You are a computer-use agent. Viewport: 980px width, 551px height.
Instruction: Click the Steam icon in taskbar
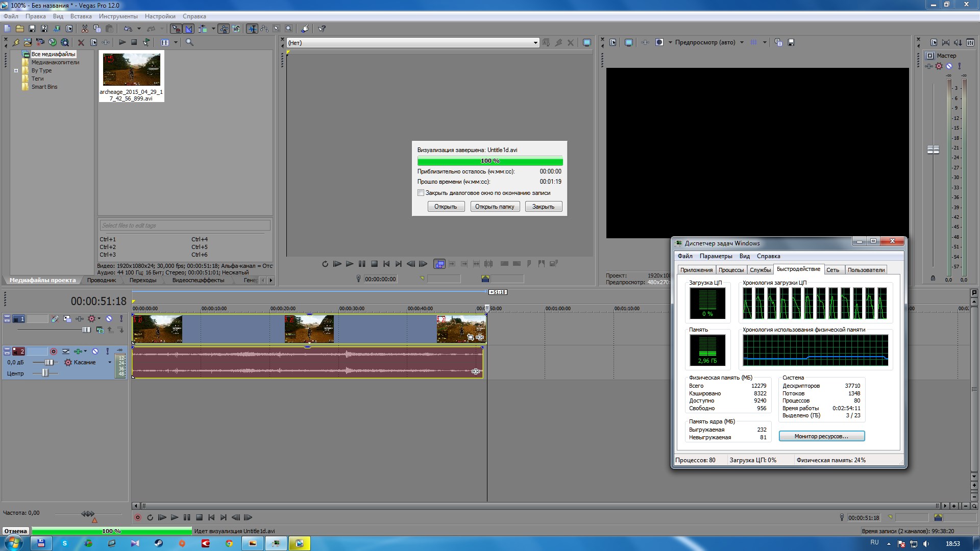tap(159, 543)
